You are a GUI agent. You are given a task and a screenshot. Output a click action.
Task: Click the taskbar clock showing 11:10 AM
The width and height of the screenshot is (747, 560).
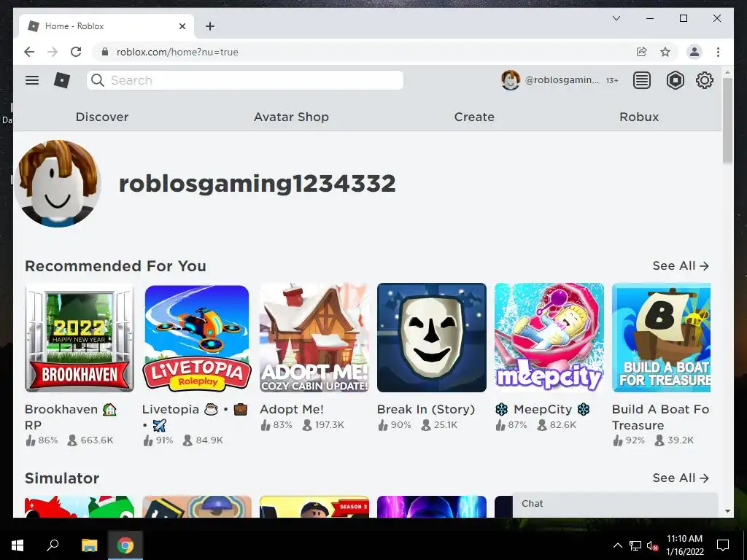click(x=684, y=545)
